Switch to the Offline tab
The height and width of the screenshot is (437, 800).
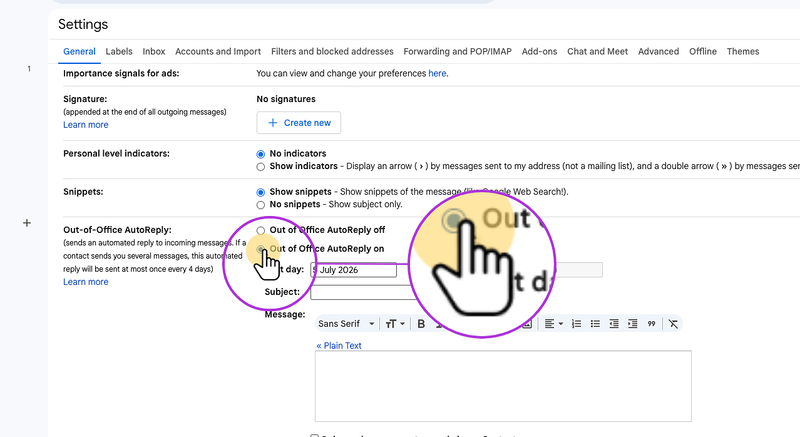point(703,52)
